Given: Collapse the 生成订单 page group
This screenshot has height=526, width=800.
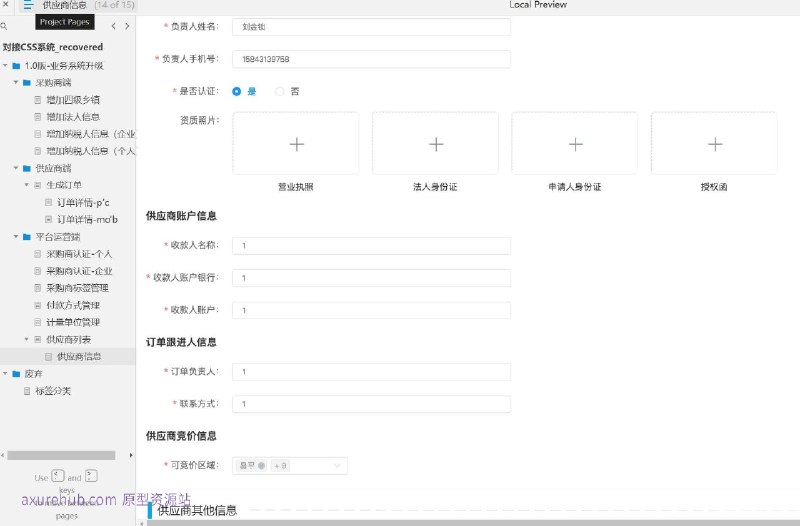Looking at the screenshot, I should pyautogui.click(x=27, y=185).
